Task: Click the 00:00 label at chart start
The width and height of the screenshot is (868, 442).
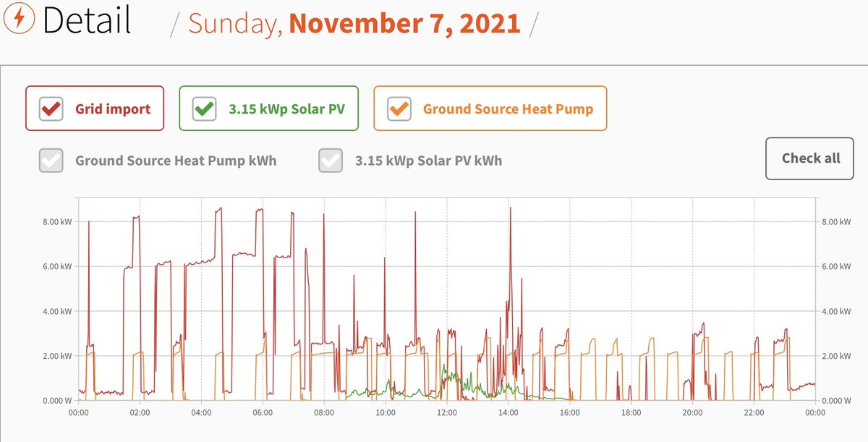Action: [x=79, y=412]
